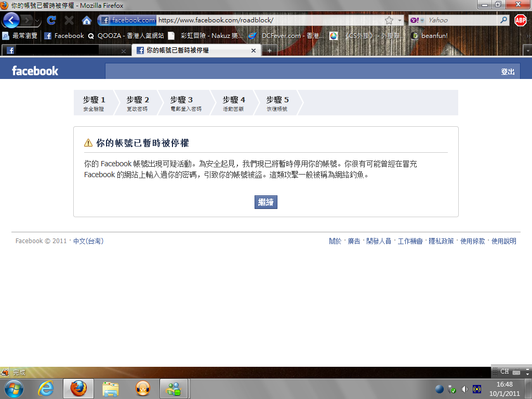Click the blue globe tray icon
The image size is (532, 399).
pos(440,389)
